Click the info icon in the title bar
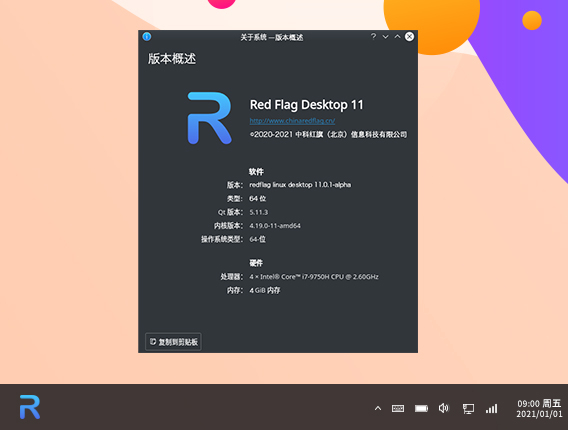The height and width of the screenshot is (430, 568). 147,37
